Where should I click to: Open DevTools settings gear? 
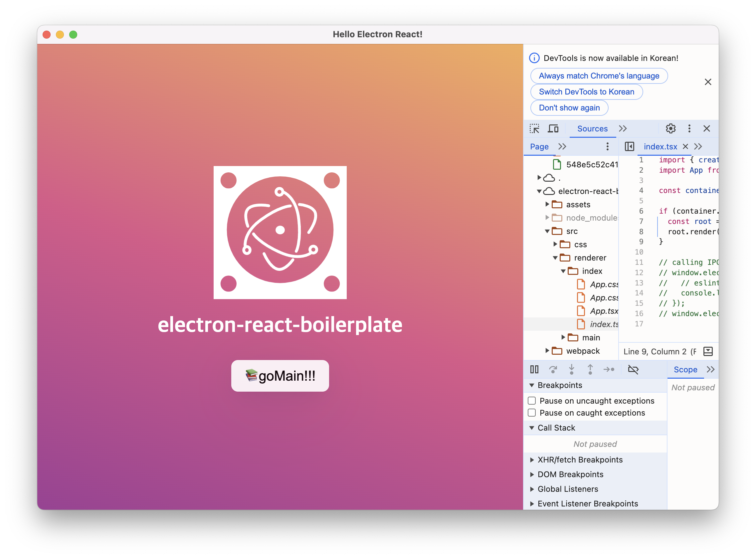pyautogui.click(x=670, y=128)
